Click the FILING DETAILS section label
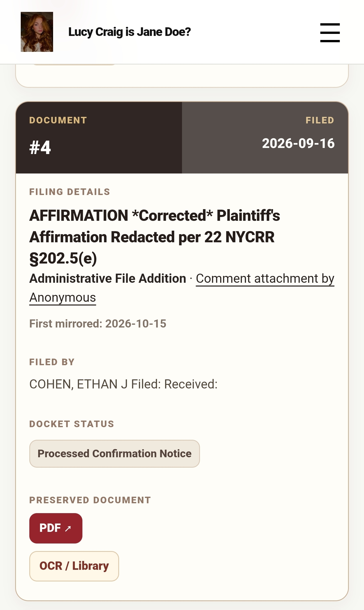The width and height of the screenshot is (364, 610). pos(70,192)
